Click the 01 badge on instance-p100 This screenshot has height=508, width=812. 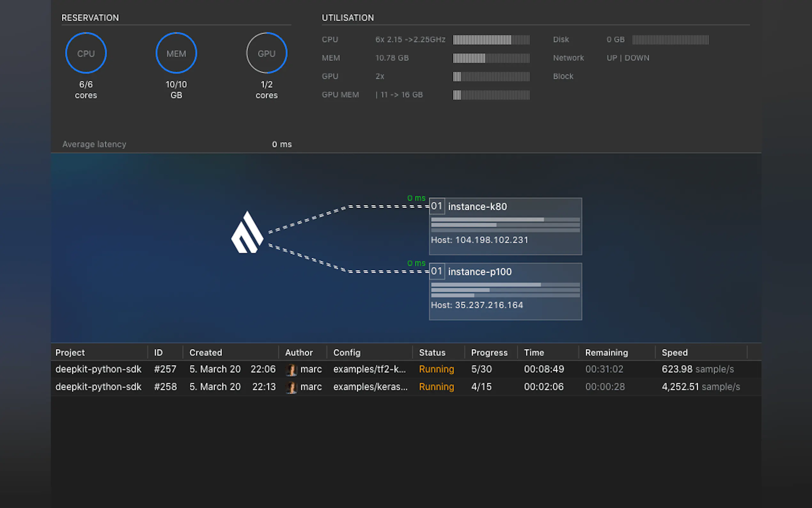point(437,271)
